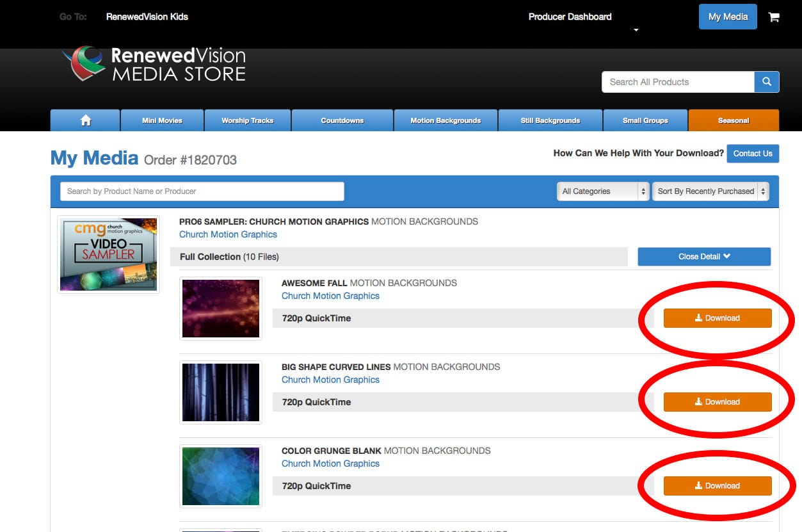The image size is (802, 532).
Task: Open the All Categories dropdown
Action: pos(604,191)
